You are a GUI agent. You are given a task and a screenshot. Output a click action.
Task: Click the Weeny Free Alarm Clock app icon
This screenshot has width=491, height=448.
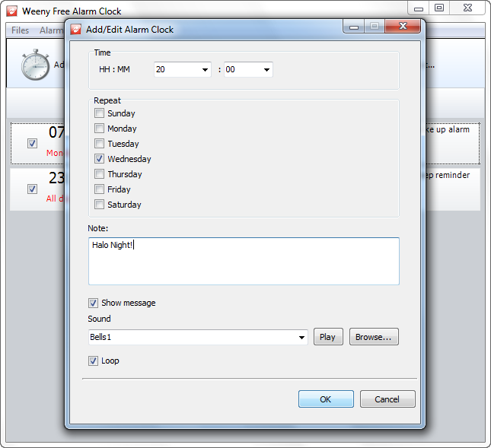11,11
